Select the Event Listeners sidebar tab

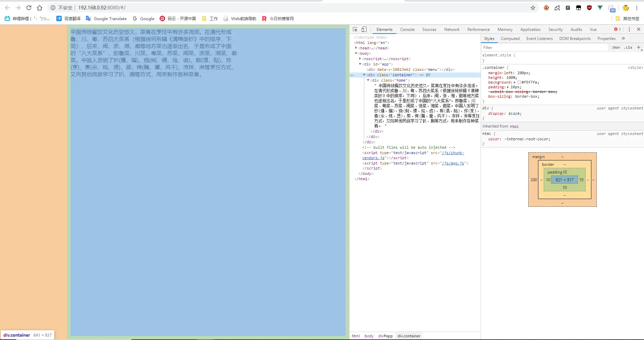click(x=540, y=39)
